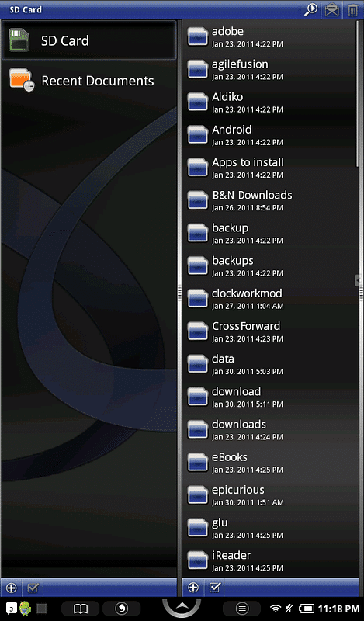Image resolution: width=364 pixels, height=621 pixels.
Task: Click the 'Aldiko' folder name
Action: click(x=227, y=97)
